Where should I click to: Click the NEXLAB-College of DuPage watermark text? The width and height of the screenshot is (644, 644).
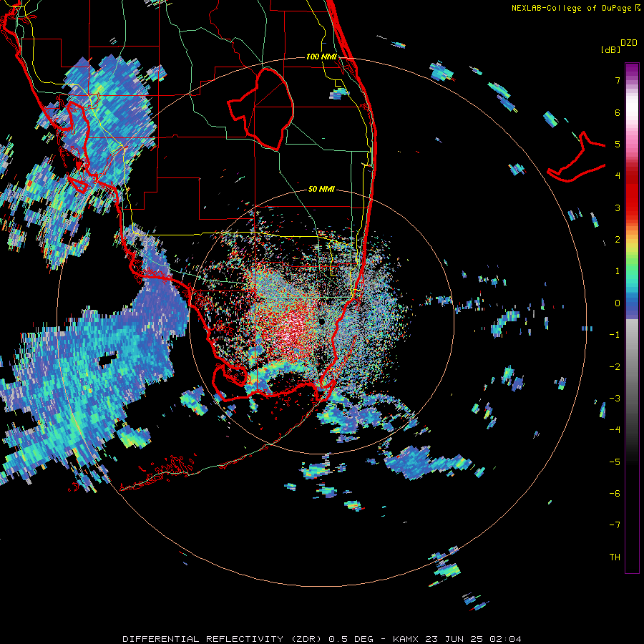click(575, 8)
